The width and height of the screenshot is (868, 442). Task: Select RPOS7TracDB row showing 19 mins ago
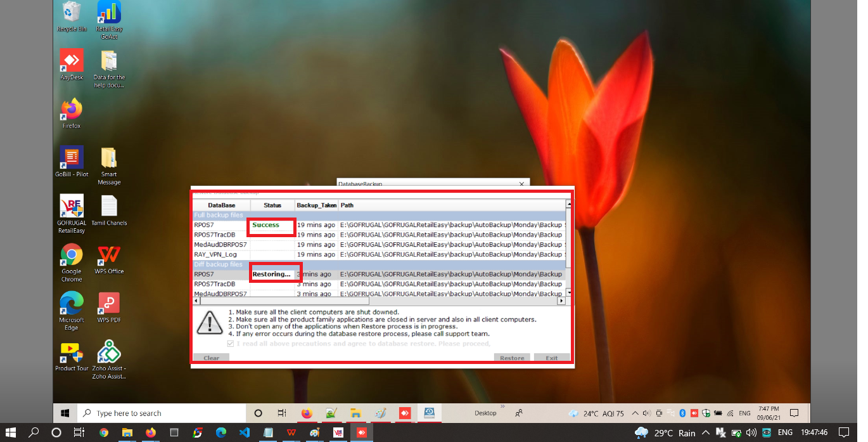click(379, 235)
